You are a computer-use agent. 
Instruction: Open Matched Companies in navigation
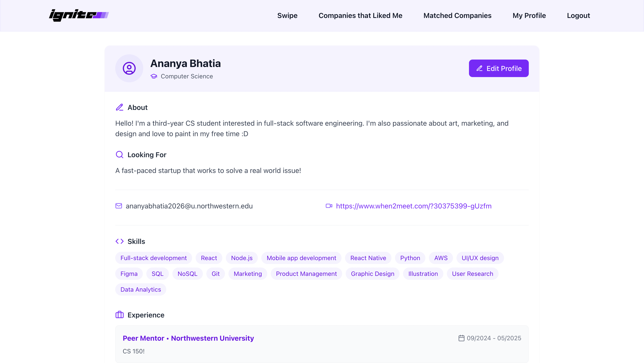457,16
